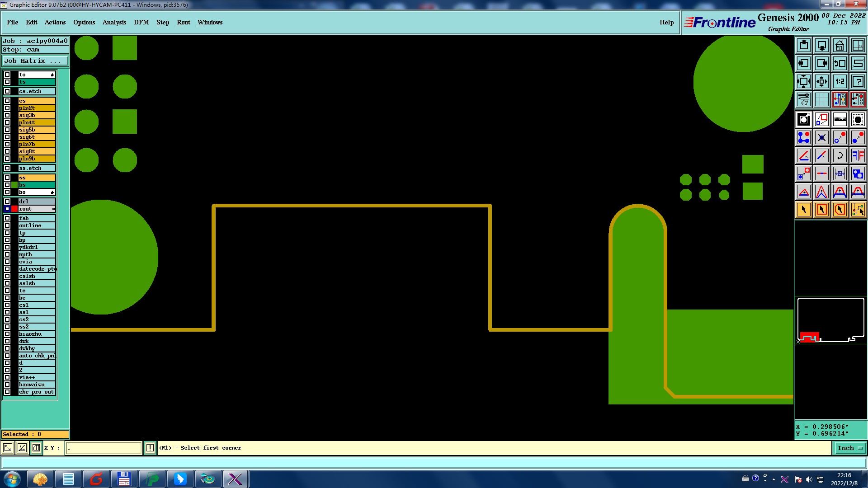Toggle the outline layer checkbox
This screenshot has width=868, height=488.
click(x=7, y=225)
